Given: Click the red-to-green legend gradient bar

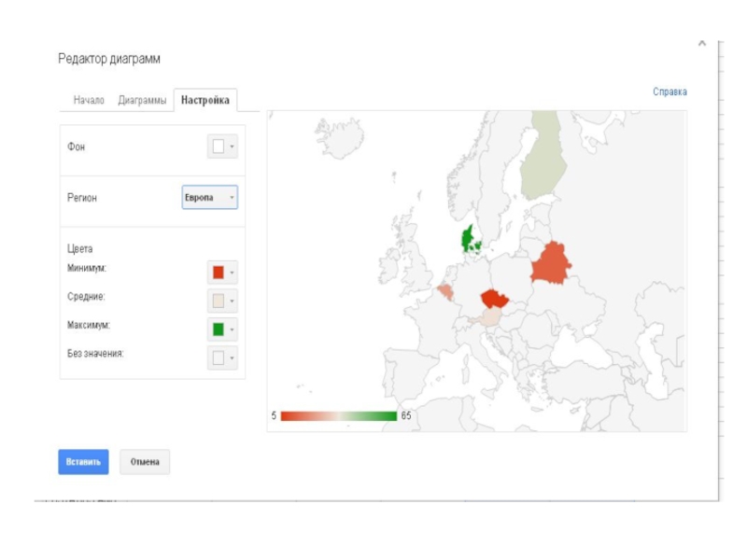Looking at the screenshot, I should (338, 416).
